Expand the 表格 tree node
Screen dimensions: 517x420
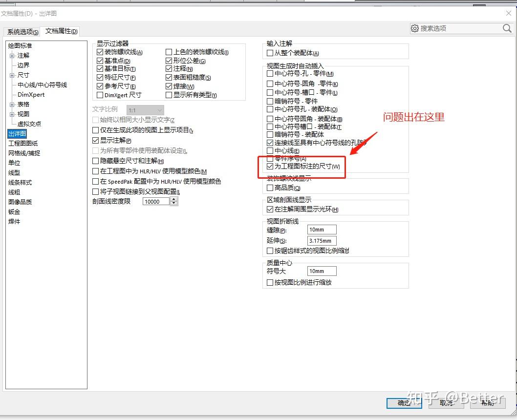tap(12, 105)
